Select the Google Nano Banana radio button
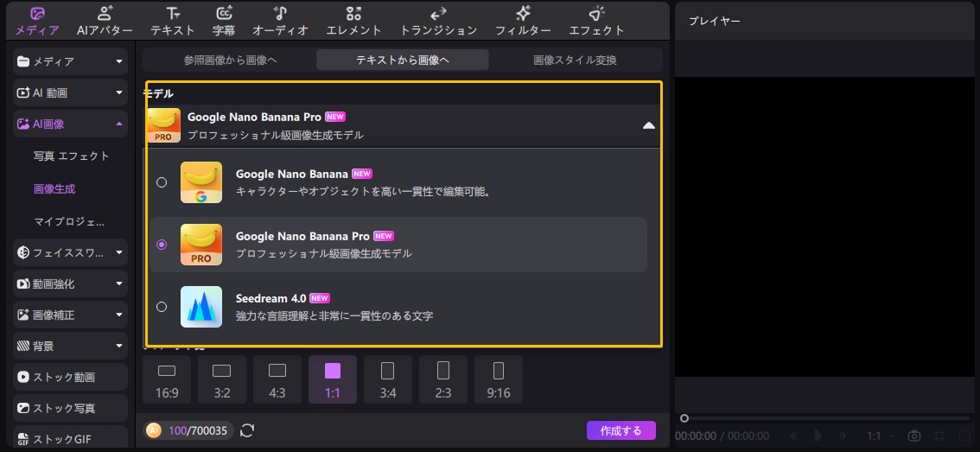The width and height of the screenshot is (980, 452). pos(162,182)
